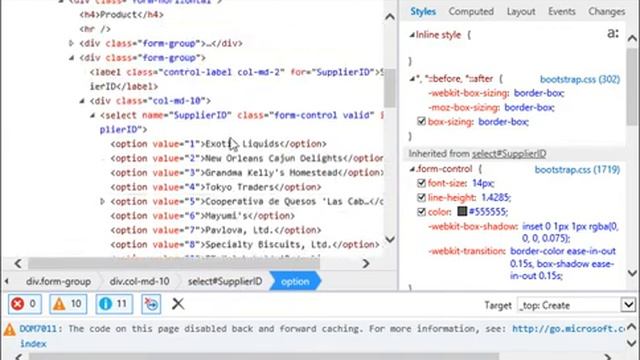Switch to the Computed tab
Image resolution: width=640 pixels, height=360 pixels.
pos(471,11)
